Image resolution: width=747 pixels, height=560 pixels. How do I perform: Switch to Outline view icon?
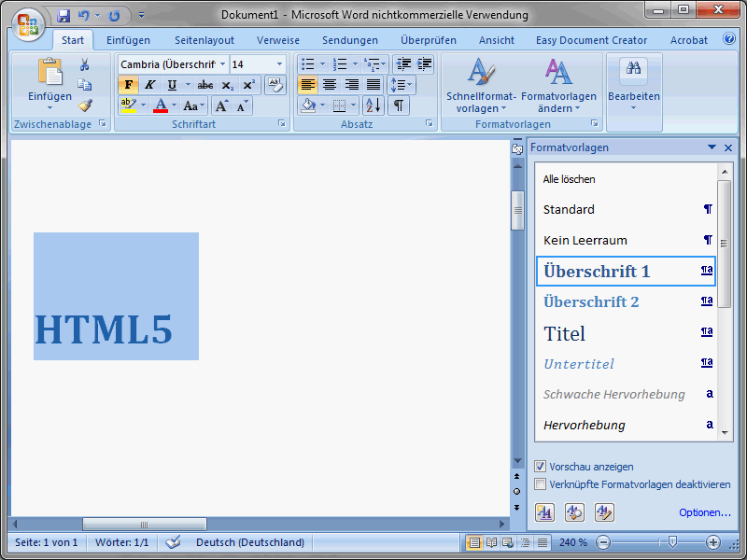tap(525, 542)
